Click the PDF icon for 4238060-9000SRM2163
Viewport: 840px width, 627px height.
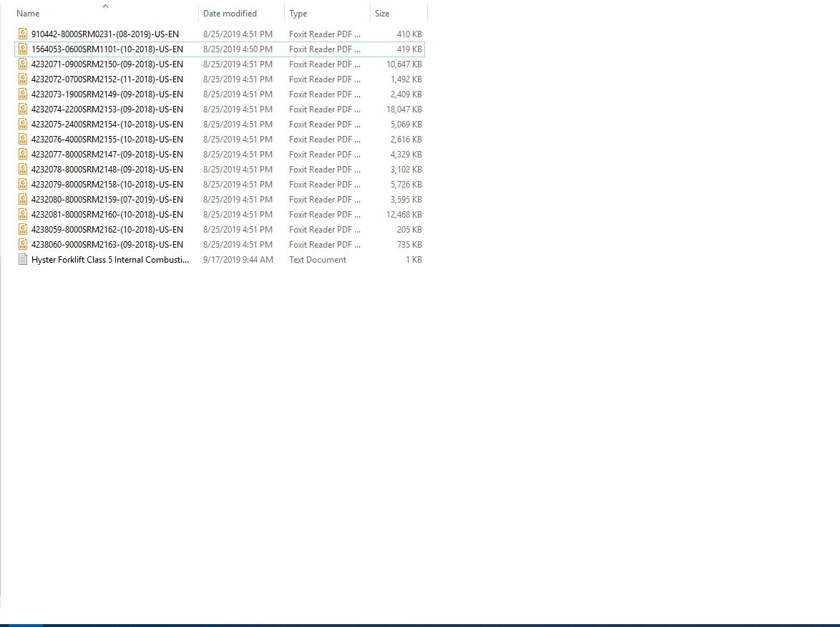click(x=22, y=244)
